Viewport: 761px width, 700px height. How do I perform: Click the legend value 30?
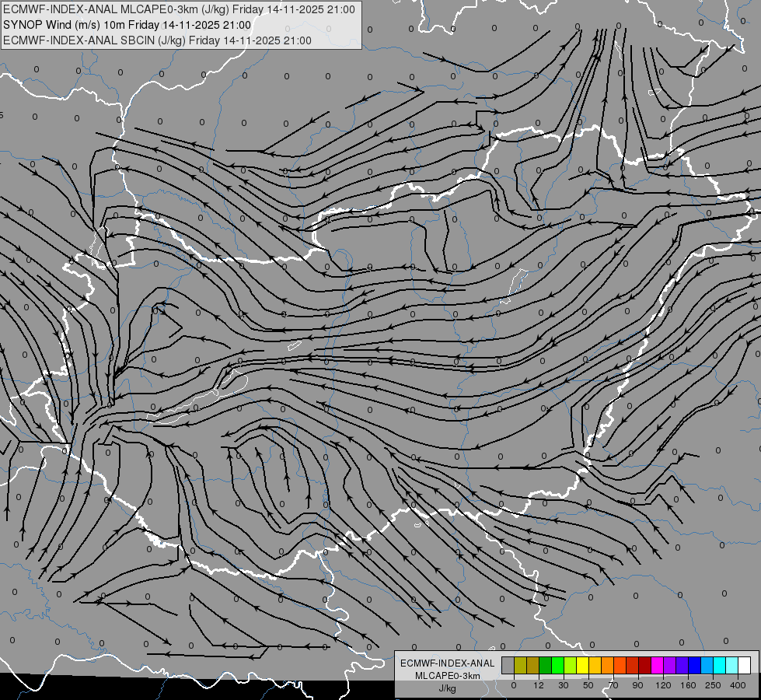(x=564, y=685)
